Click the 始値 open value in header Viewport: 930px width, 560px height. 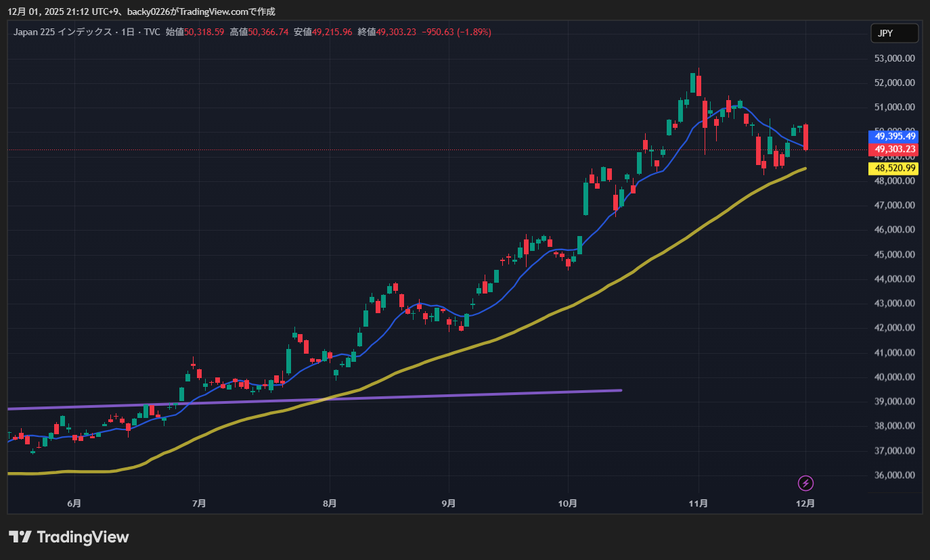[x=204, y=32]
